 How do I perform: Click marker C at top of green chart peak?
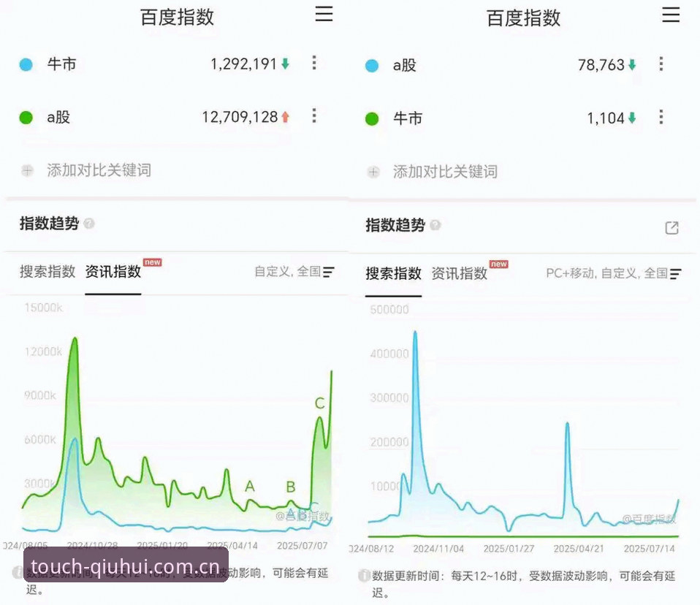coord(319,403)
